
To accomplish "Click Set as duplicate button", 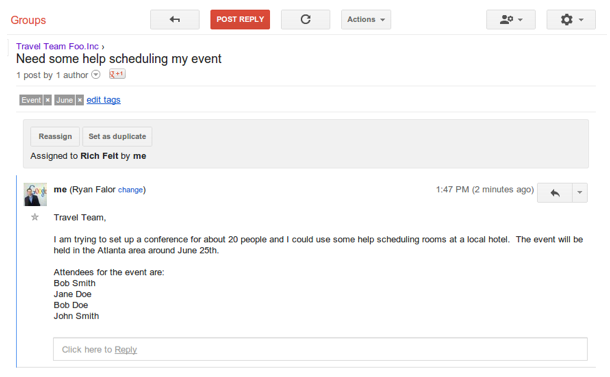I will click(x=117, y=137).
